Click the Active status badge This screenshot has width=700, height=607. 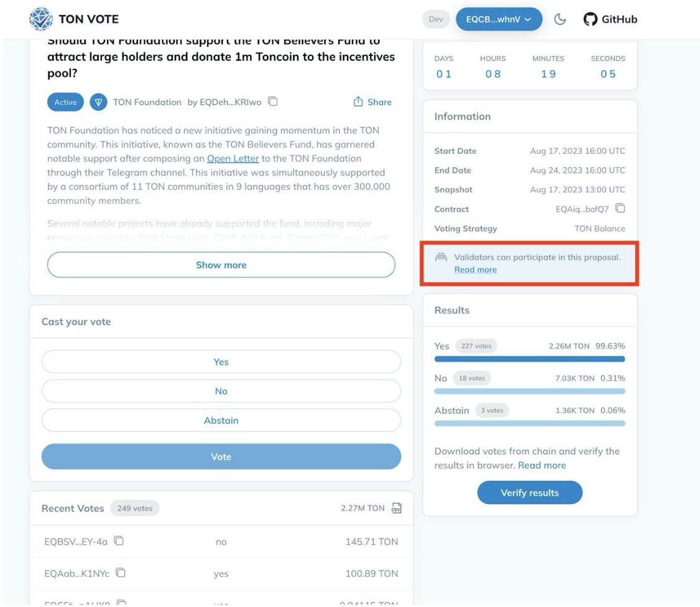65,102
